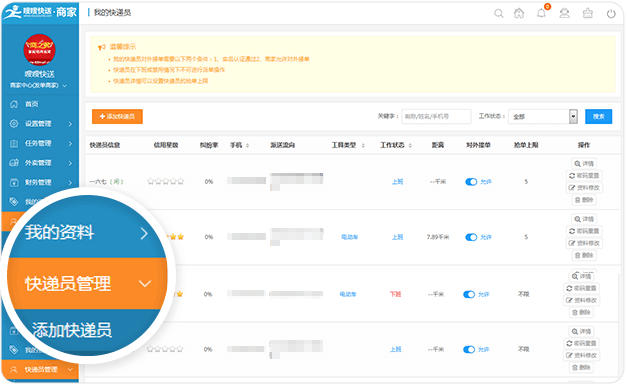Toggle 对外接单 switch in the last row
Screen dimensions: 627x384
pyautogui.click(x=469, y=350)
